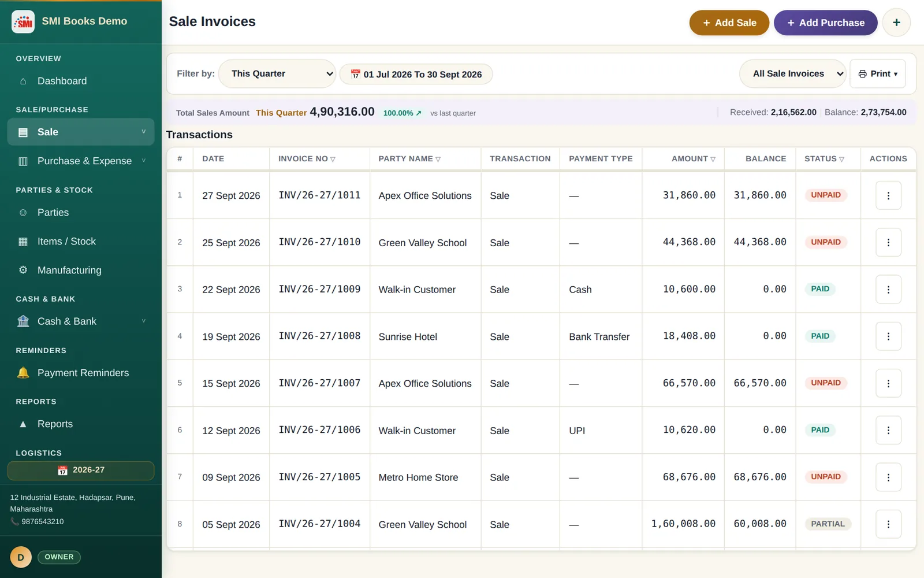This screenshot has width=924, height=578.
Task: Open the All Sale Invoices dropdown
Action: coord(792,74)
